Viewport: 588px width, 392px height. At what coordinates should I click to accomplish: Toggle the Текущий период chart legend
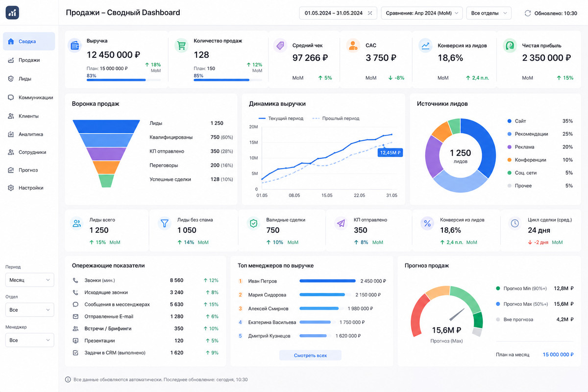pos(281,119)
